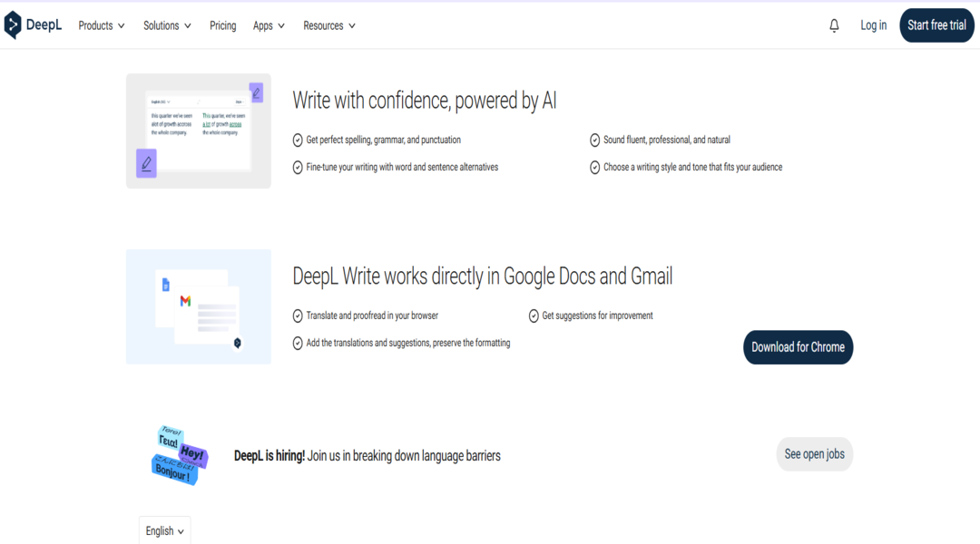Screen dimensions: 980x544
Task: Click 'DeepL Write works directly in Google Docs' heading
Action: tap(483, 276)
